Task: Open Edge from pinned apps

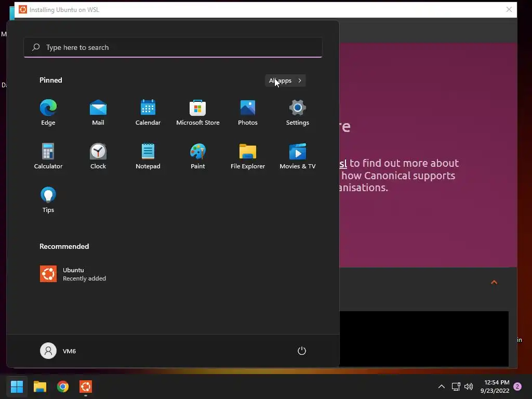Action: [x=48, y=113]
